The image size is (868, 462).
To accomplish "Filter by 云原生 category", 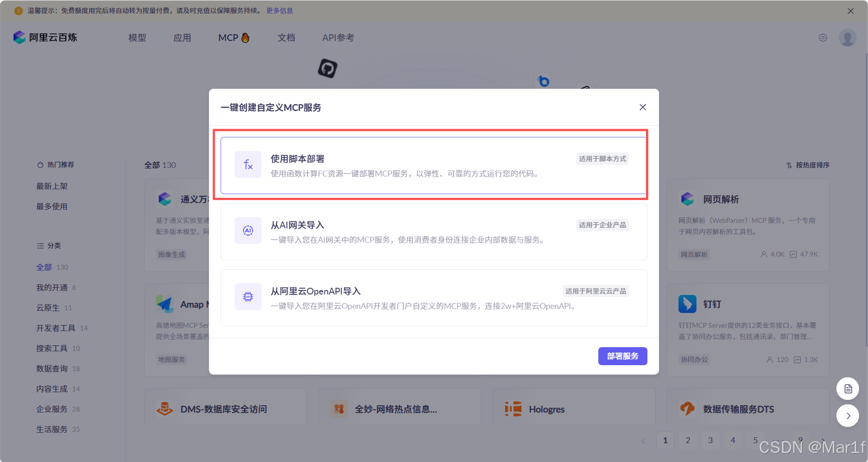I will (54, 308).
